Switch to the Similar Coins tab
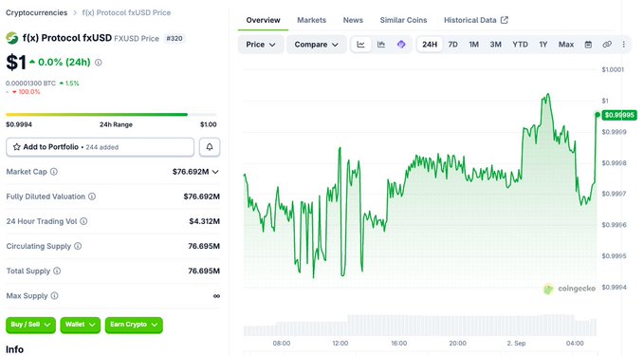This screenshot has width=644, height=356. (403, 20)
